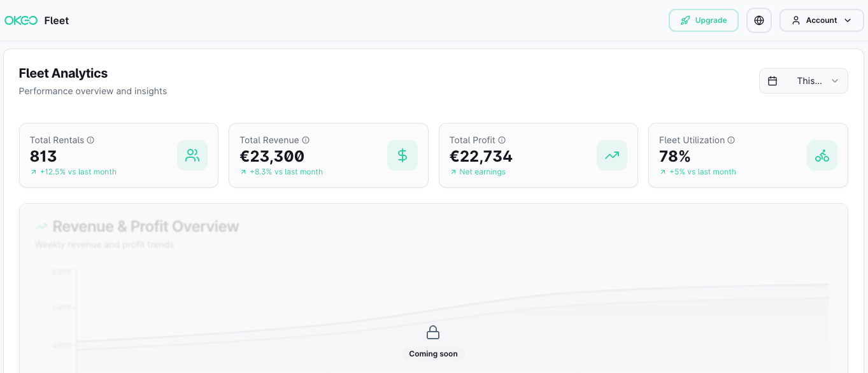The image size is (868, 373).
Task: Click the Total Rentals people icon
Action: click(x=192, y=155)
